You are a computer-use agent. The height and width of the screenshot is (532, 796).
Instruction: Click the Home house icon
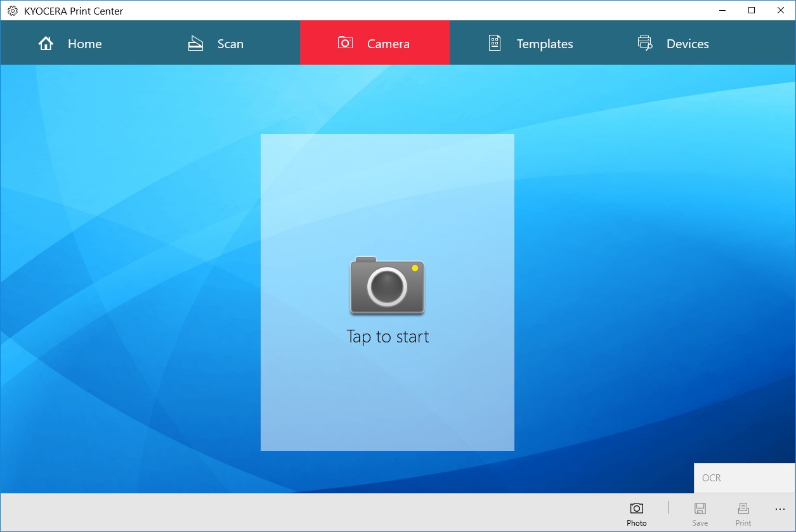pos(45,43)
